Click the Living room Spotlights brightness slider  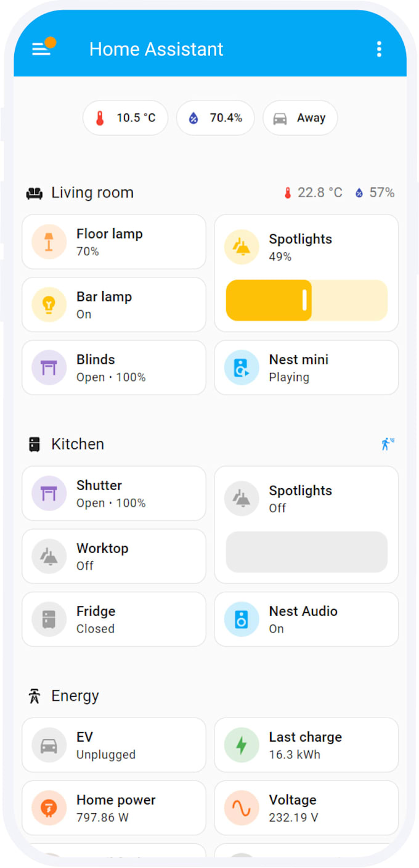coord(307,300)
